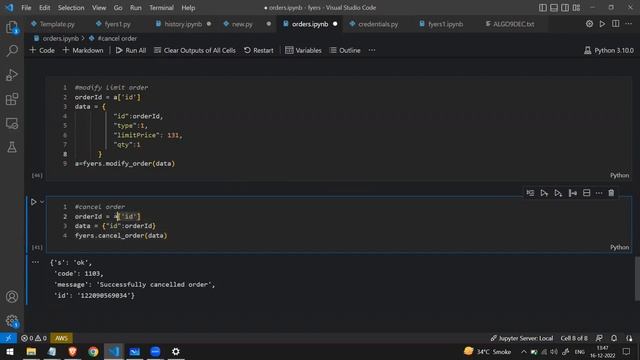
Task: Open notifications bell in status bar
Action: pyautogui.click(x=614, y=338)
